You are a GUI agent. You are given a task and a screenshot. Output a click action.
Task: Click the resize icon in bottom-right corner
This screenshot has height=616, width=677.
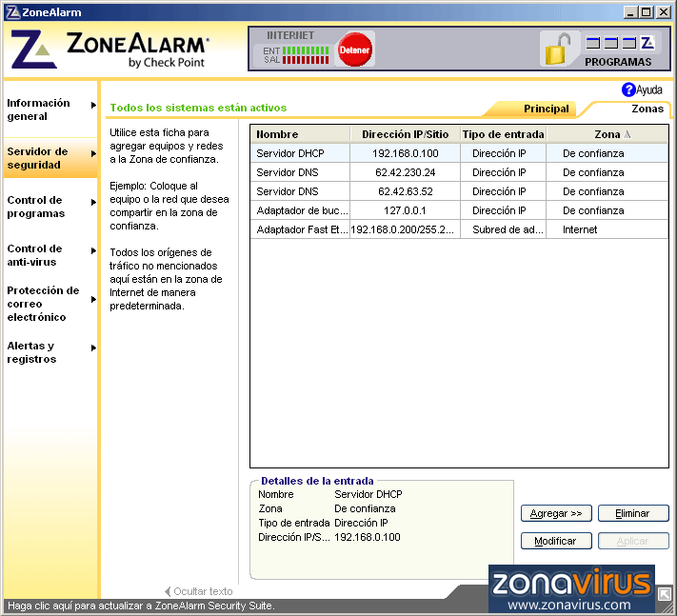[664, 595]
